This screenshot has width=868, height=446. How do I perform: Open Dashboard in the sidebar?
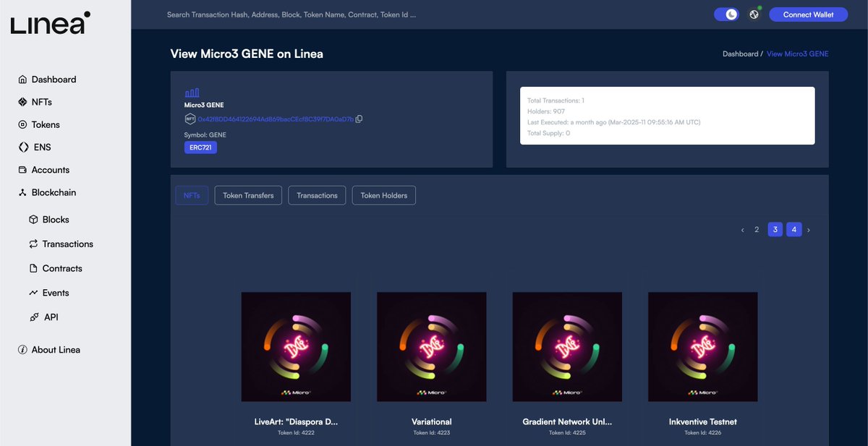(x=54, y=80)
